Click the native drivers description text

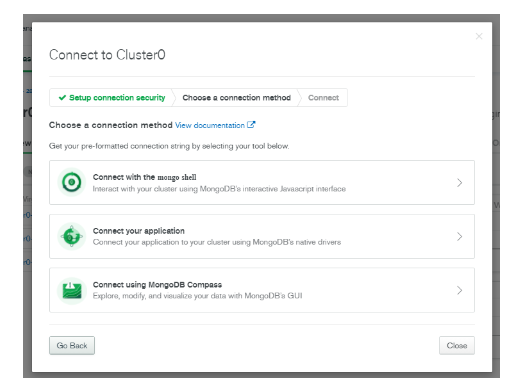coord(217,242)
